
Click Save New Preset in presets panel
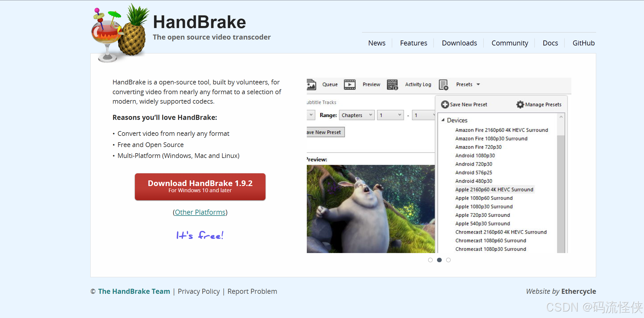click(468, 105)
